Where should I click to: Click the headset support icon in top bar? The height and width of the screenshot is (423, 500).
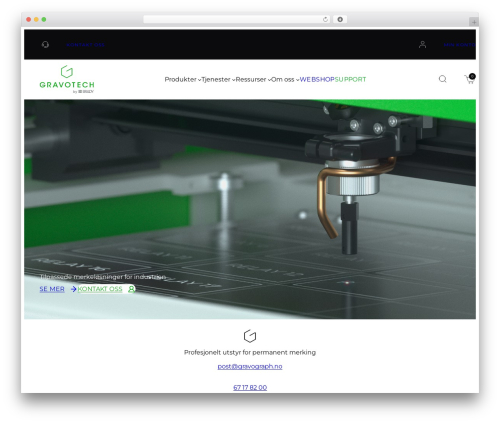(x=45, y=45)
